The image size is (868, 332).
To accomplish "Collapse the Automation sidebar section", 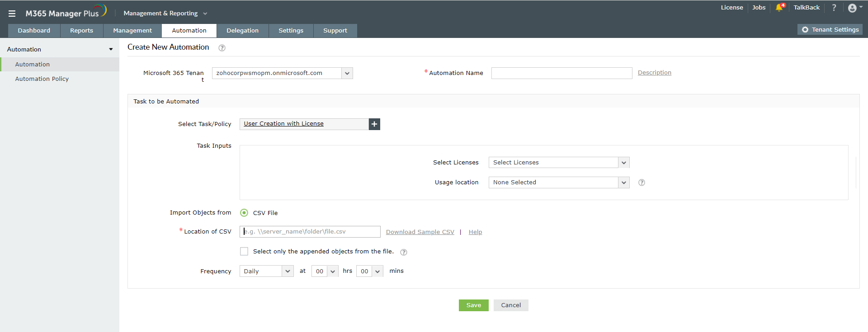I will [x=111, y=49].
